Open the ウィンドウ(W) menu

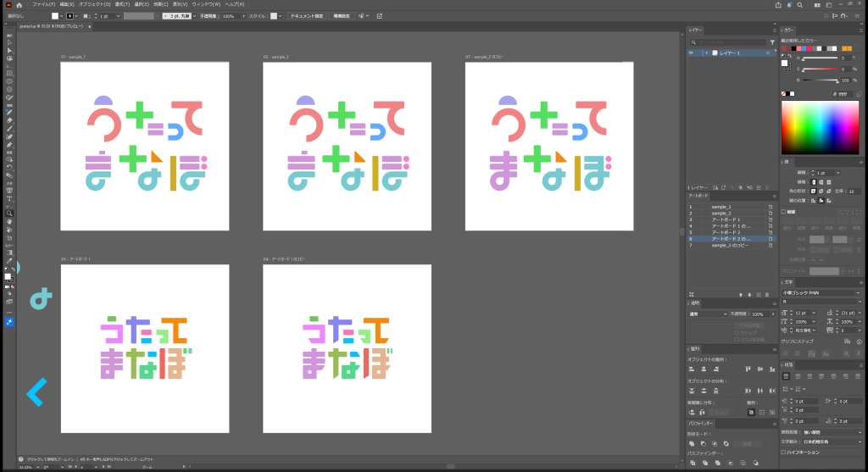click(206, 4)
